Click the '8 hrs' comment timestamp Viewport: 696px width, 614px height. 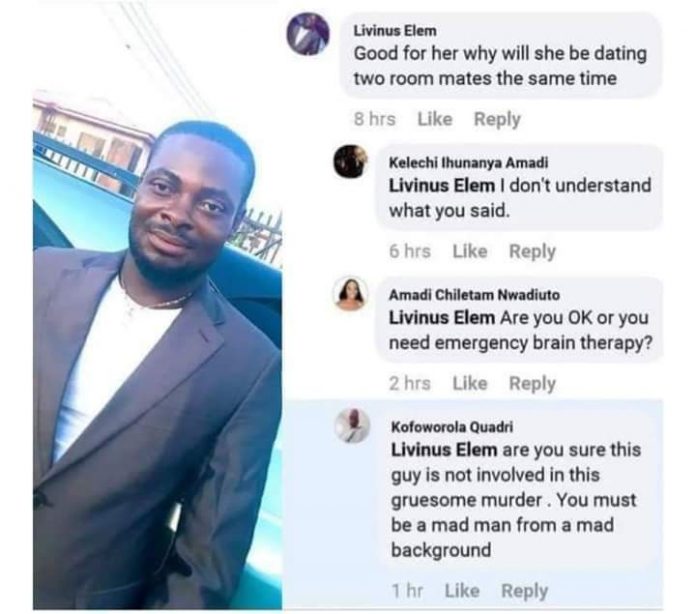[375, 119]
